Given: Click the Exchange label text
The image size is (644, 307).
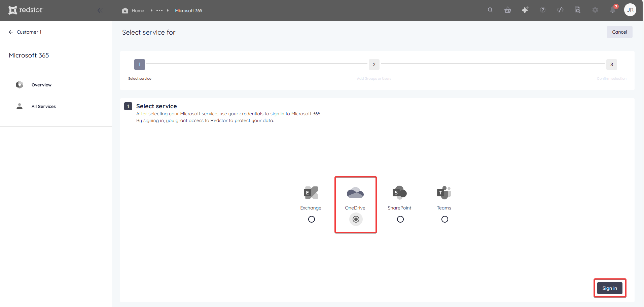Looking at the screenshot, I should [311, 208].
